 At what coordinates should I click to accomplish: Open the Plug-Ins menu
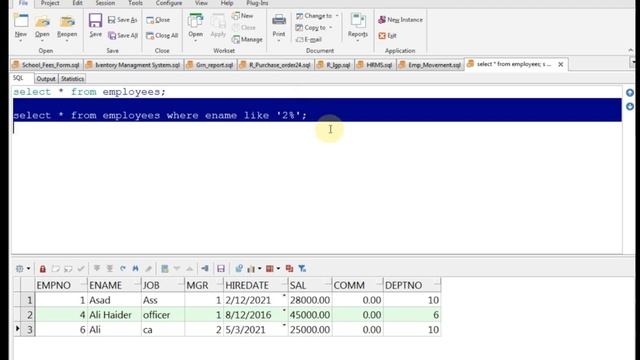pyautogui.click(x=257, y=3)
